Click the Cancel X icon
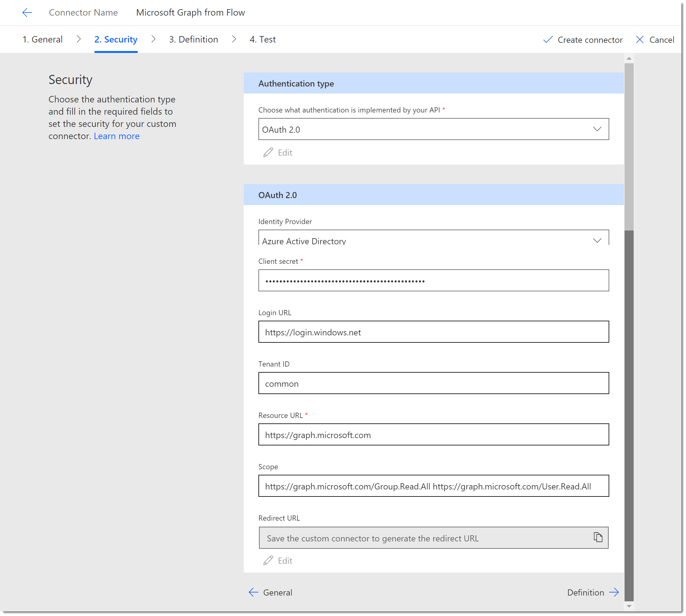Image resolution: width=686 pixels, height=616 pixels. (x=639, y=40)
